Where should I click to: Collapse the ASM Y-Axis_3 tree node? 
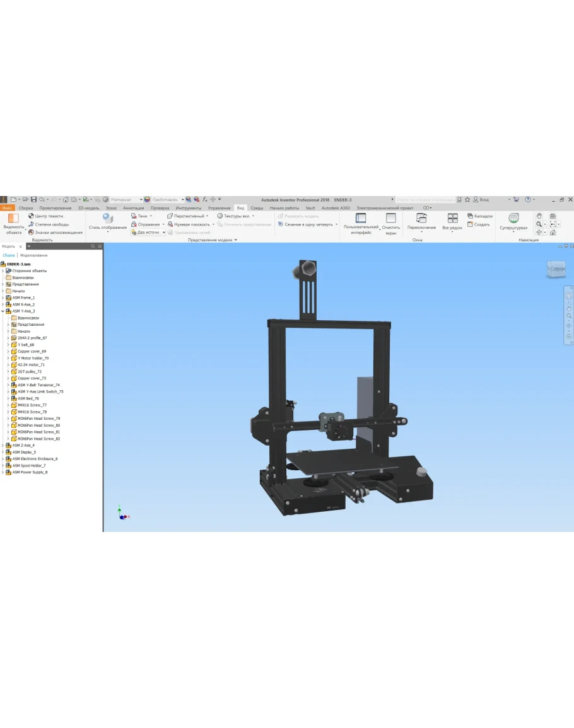pyautogui.click(x=3, y=311)
